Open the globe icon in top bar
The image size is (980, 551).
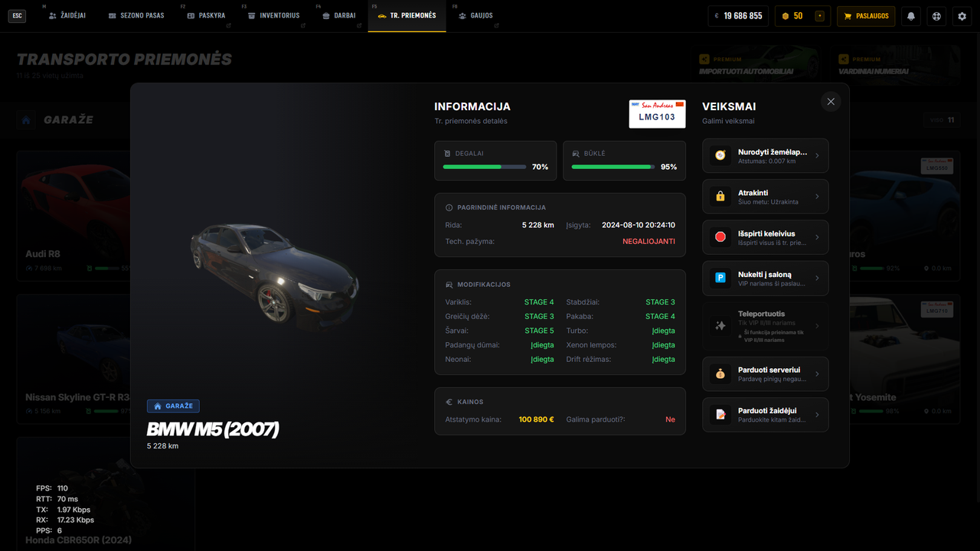pyautogui.click(x=937, y=15)
